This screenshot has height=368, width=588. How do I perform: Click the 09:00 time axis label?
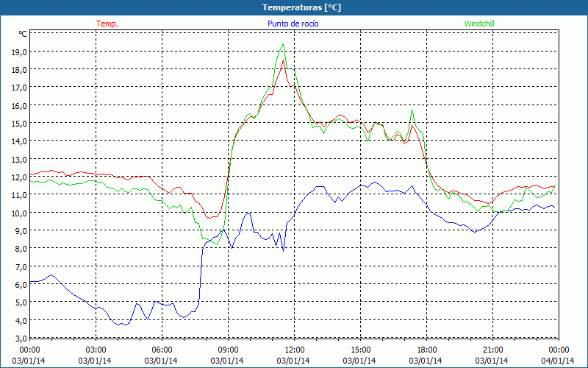coord(228,350)
